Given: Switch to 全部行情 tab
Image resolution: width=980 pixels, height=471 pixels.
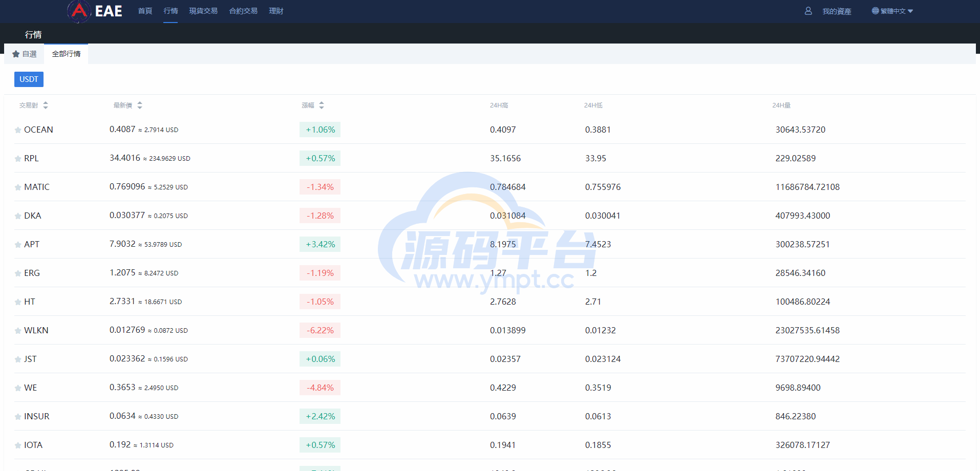Looking at the screenshot, I should (66, 54).
